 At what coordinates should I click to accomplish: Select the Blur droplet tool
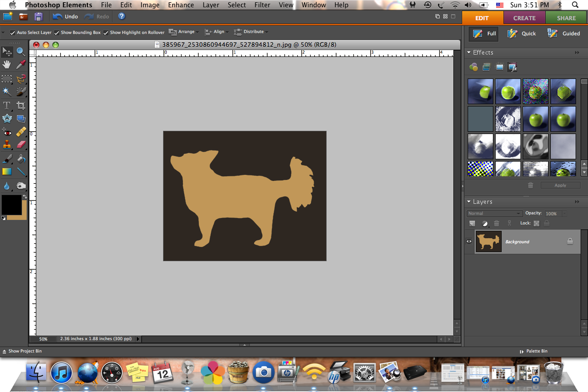pyautogui.click(x=7, y=186)
